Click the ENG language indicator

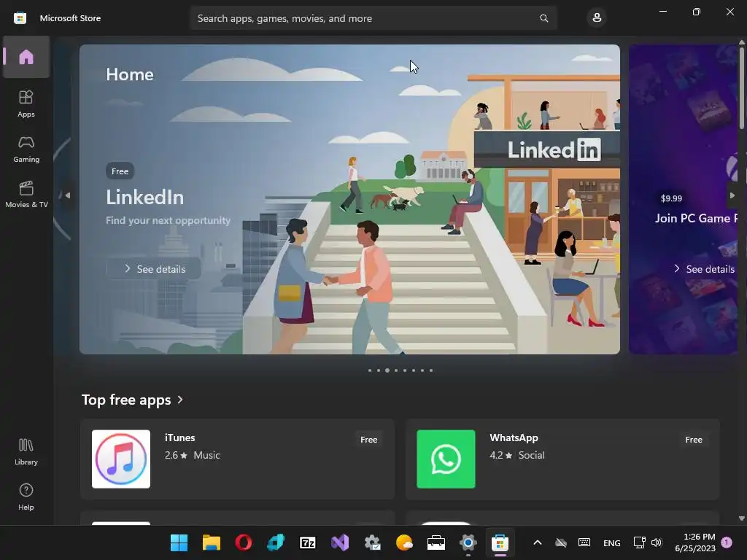pos(612,542)
